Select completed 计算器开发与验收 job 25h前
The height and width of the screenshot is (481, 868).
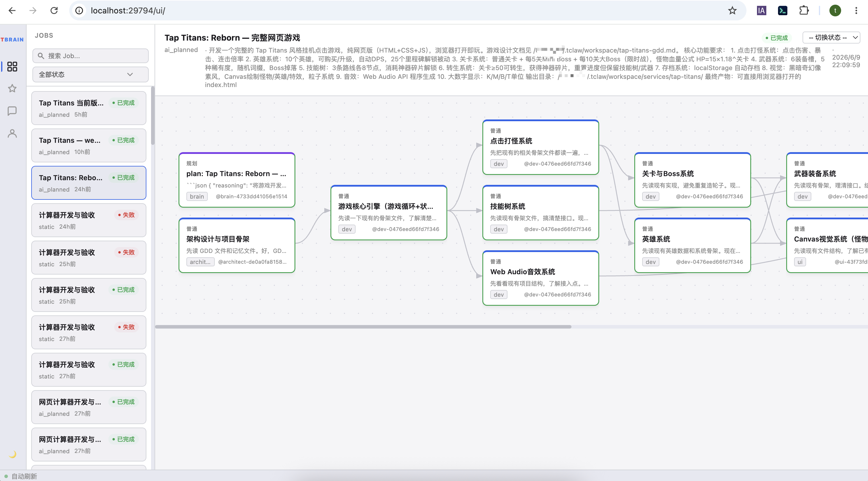pyautogui.click(x=89, y=295)
